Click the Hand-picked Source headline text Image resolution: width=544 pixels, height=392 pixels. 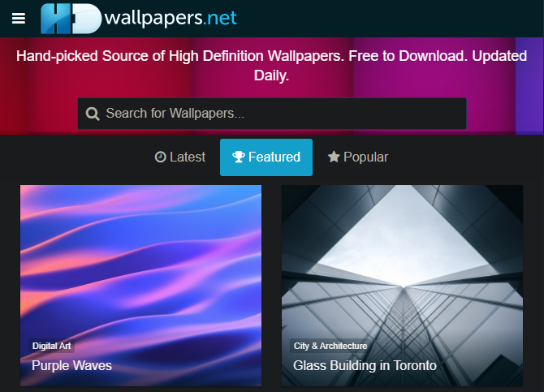point(272,66)
